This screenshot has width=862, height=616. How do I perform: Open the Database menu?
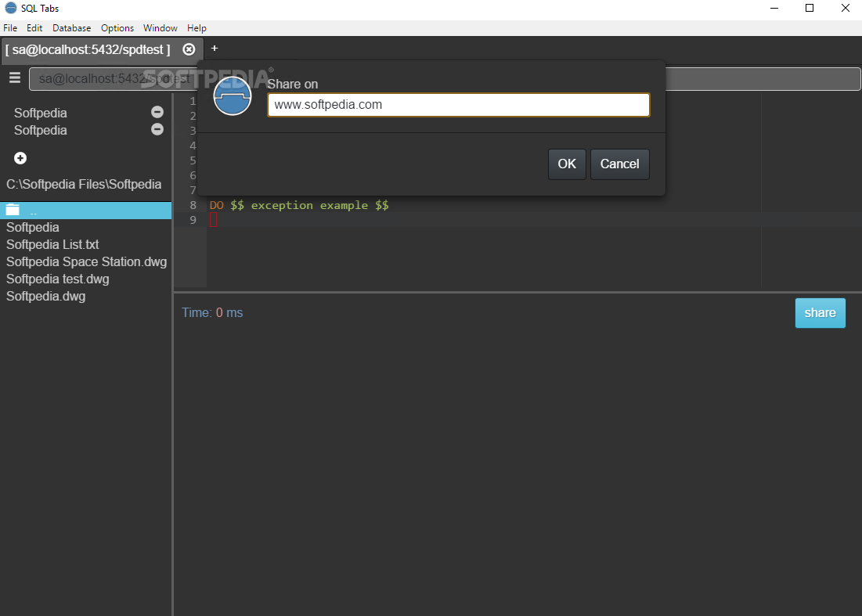pyautogui.click(x=71, y=28)
